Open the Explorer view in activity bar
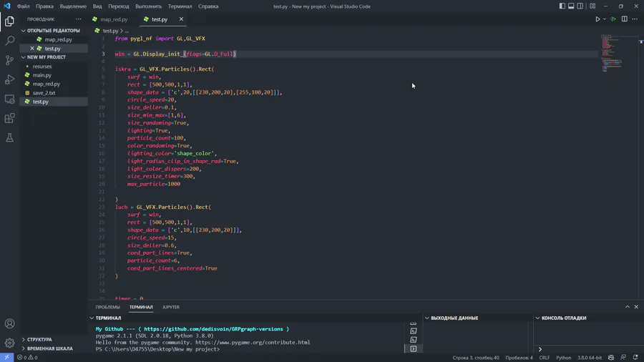Viewport: 644px width, 362px height. pyautogui.click(x=9, y=21)
